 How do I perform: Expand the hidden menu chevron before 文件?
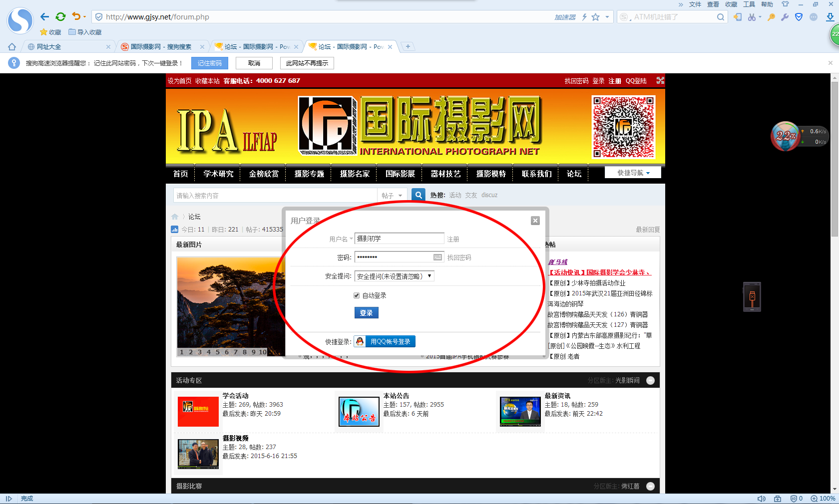coord(681,4)
